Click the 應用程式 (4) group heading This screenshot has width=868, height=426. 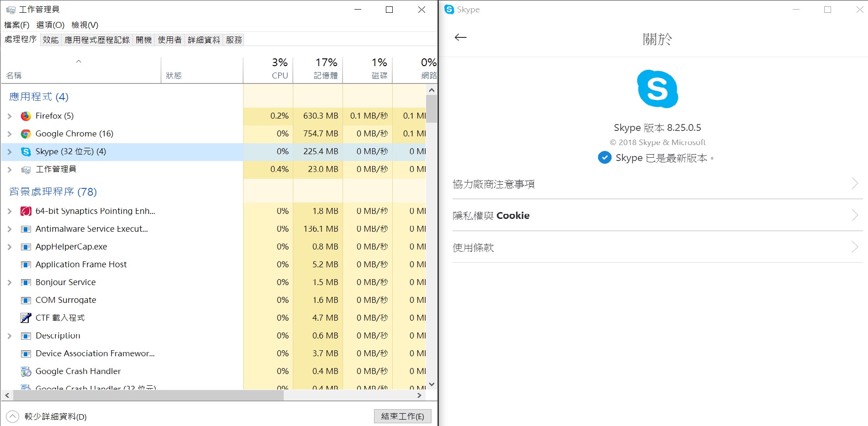click(39, 97)
